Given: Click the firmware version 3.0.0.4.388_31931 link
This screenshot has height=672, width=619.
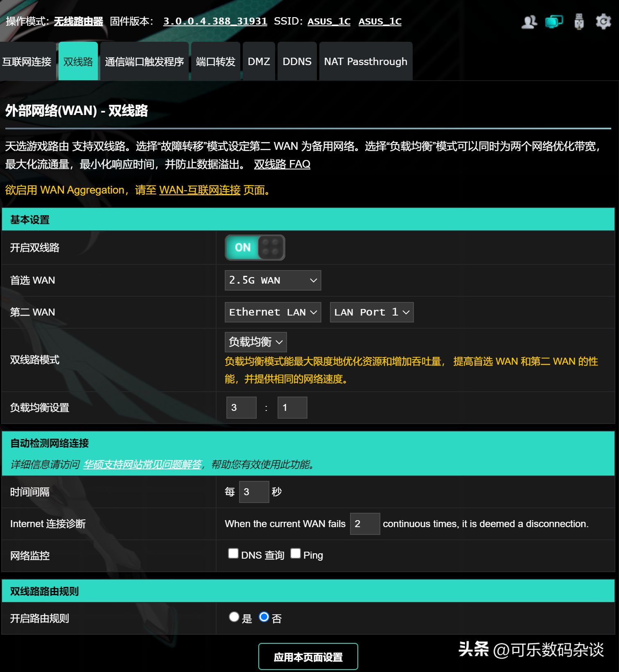Looking at the screenshot, I should click(215, 21).
